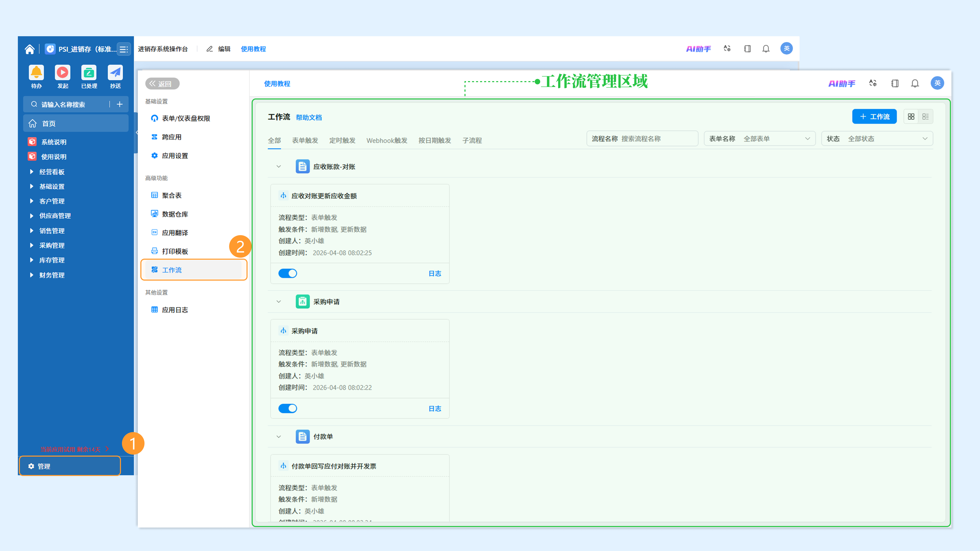Click the + 工作流 button

click(x=874, y=116)
